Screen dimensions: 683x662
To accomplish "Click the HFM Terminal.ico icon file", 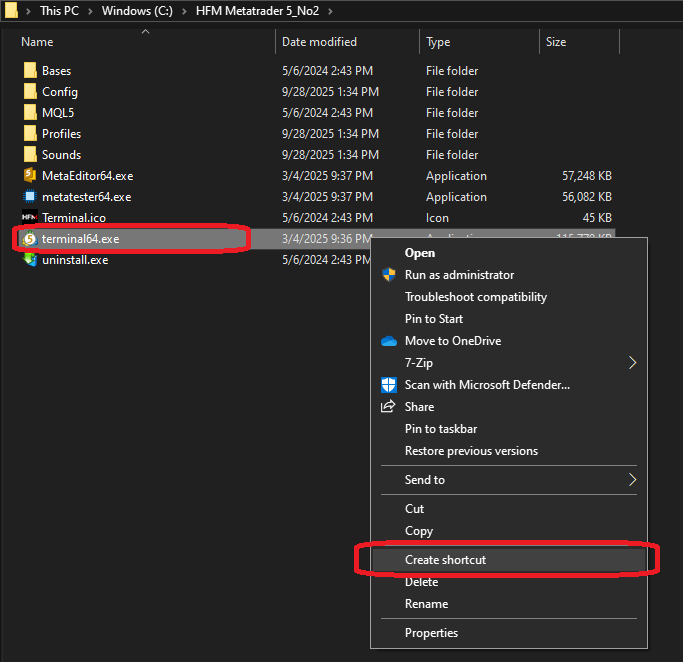I will (x=29, y=218).
